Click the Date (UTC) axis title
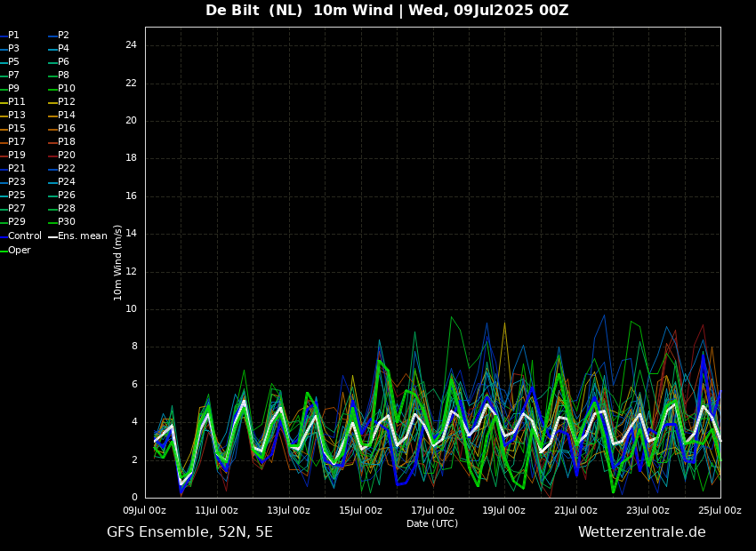This screenshot has width=756, height=551. 432,523
